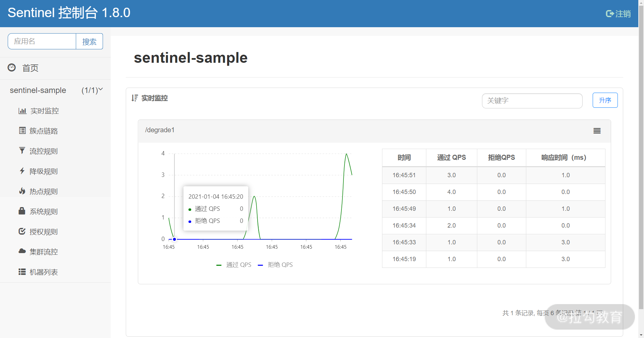Click the 16:45:34 time cell
Viewport: 644px width, 338px height.
[x=404, y=226]
